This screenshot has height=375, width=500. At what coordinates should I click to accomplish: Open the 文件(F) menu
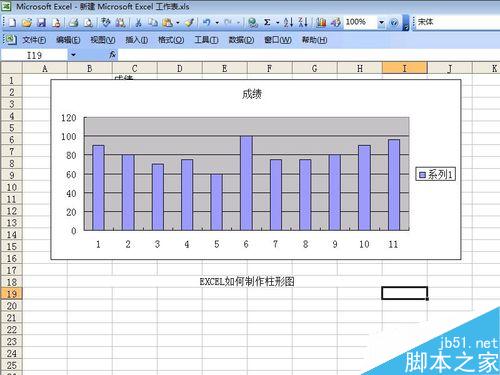pyautogui.click(x=34, y=40)
